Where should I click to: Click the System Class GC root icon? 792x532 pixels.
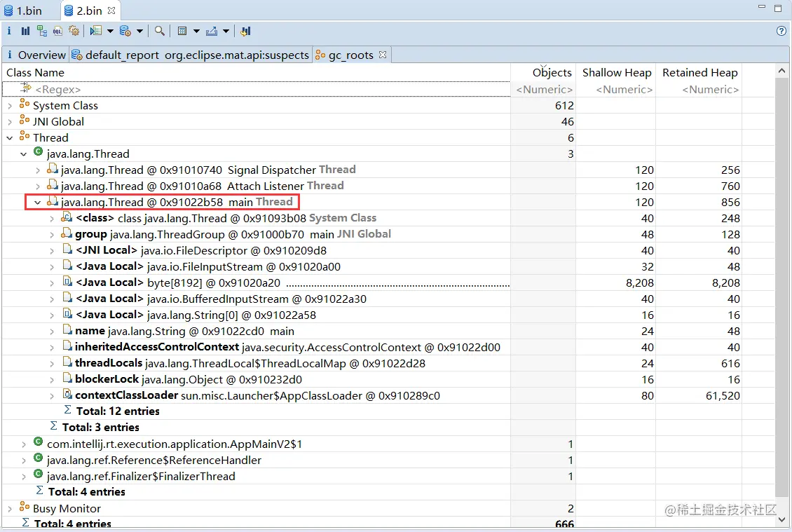point(25,104)
